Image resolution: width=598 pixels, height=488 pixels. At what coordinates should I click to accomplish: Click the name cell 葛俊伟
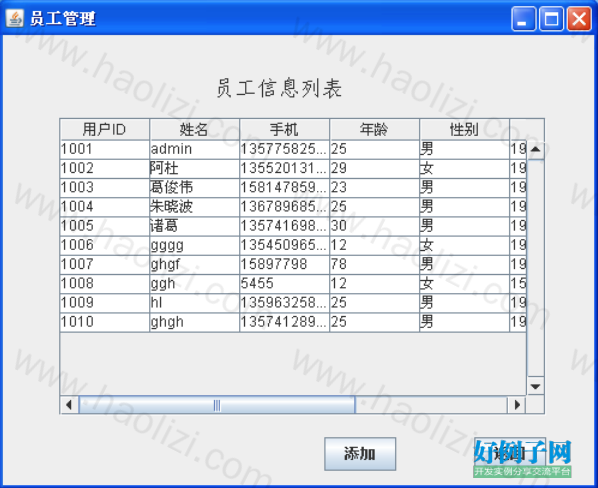click(195, 188)
